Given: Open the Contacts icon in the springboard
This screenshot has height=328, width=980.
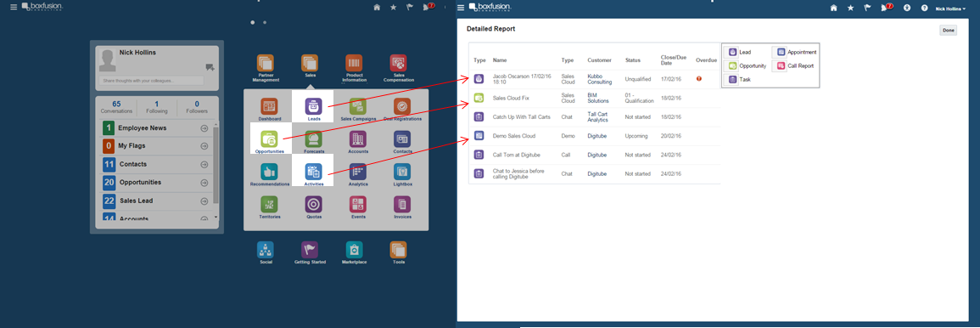Looking at the screenshot, I should point(402,139).
